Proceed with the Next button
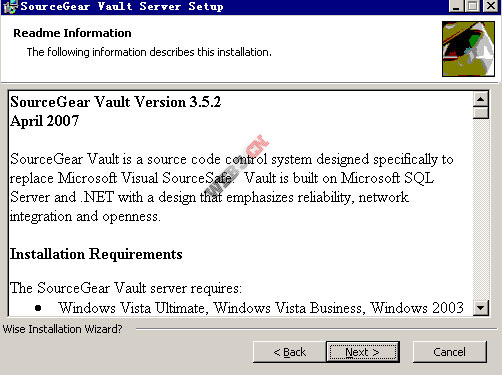Viewport: 502px width, 375px height. pyautogui.click(x=363, y=352)
